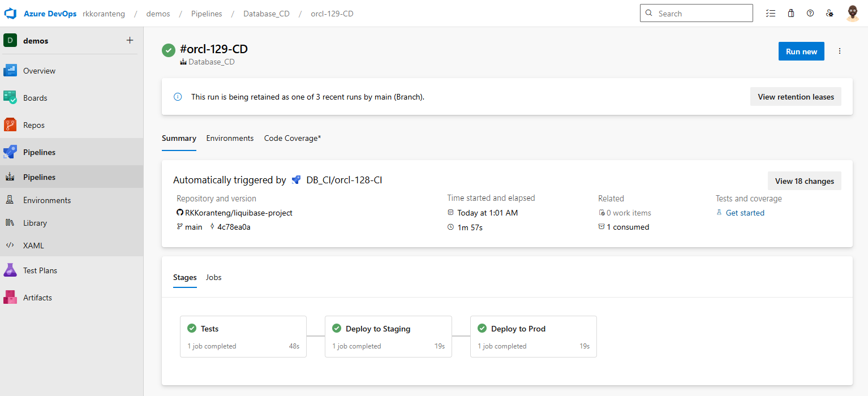This screenshot has height=396, width=868.
Task: Click the Tests stage success icon
Action: tap(192, 328)
